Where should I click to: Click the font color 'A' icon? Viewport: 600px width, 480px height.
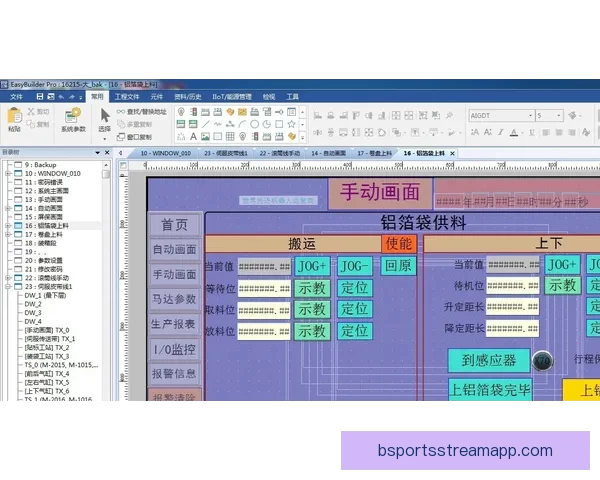[514, 132]
